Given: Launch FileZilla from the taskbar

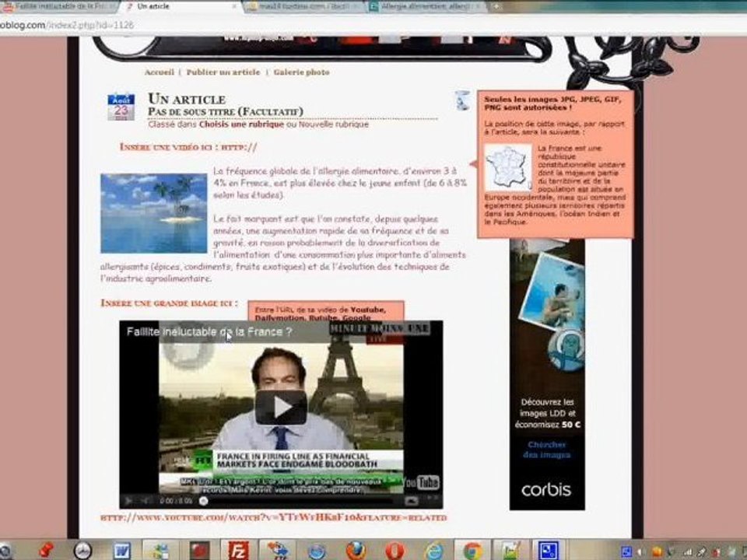Looking at the screenshot, I should click(x=238, y=551).
